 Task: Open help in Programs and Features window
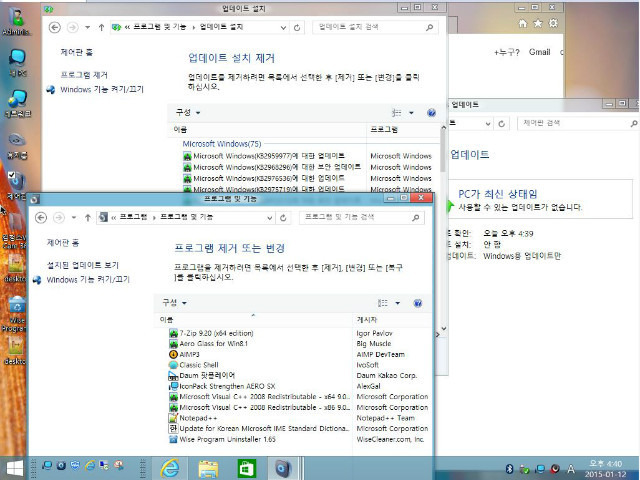tap(418, 303)
